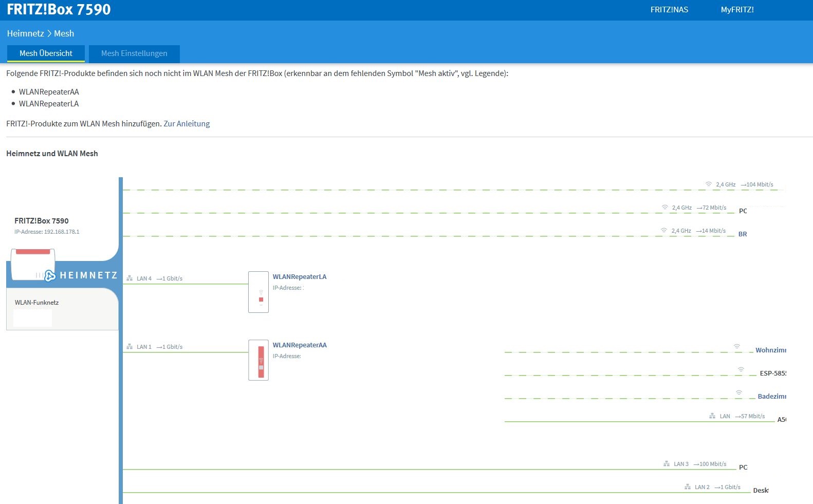Switch to the Mesh Übersicht tab
The height and width of the screenshot is (504, 813).
46,53
